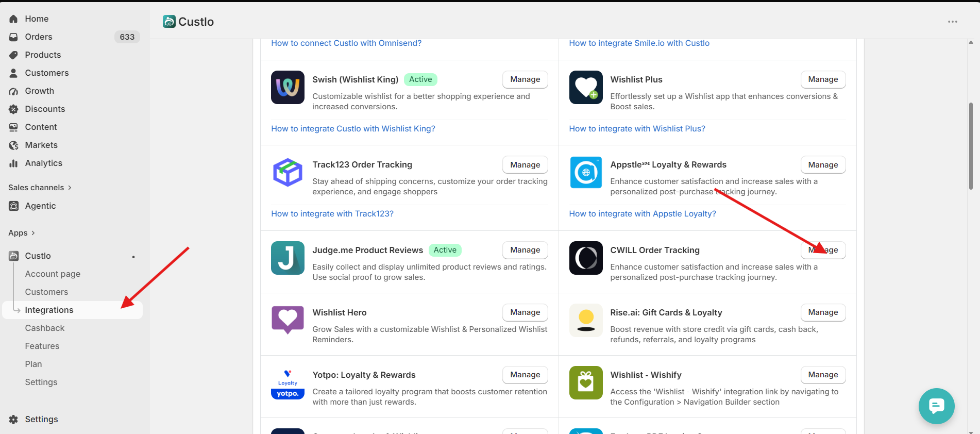Click Manage for Wishlist Hero
Screen dimensions: 980x434
(525, 312)
